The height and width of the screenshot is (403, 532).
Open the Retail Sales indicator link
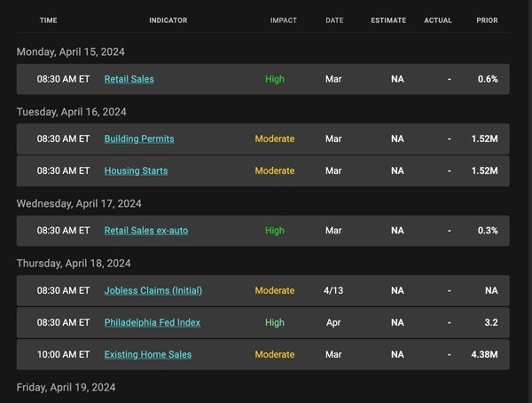129,79
